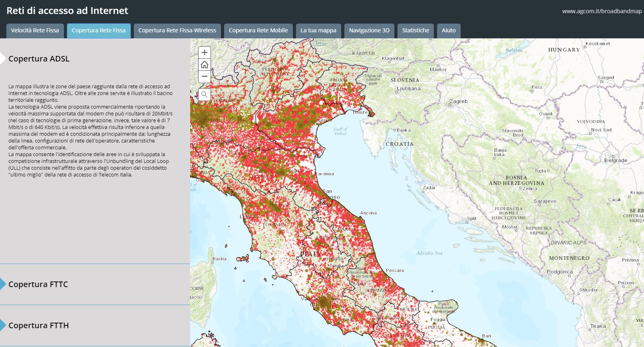
Task: Open the map search tool
Action: [205, 95]
